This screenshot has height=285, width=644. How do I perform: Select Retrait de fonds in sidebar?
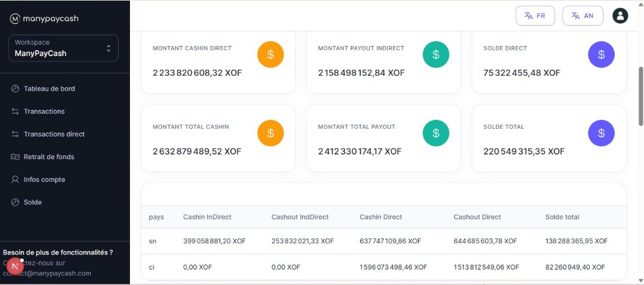click(x=48, y=157)
